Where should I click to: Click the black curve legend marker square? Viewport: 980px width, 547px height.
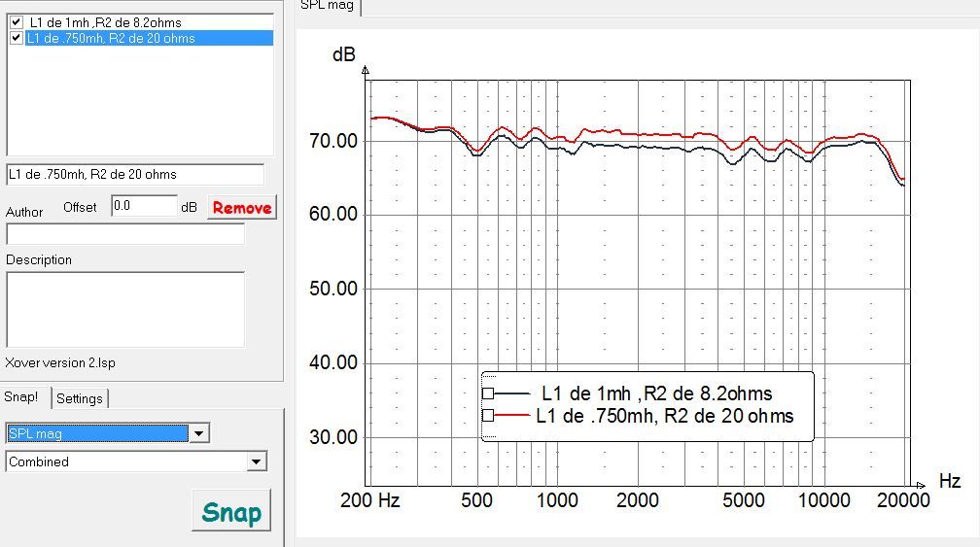point(488,393)
